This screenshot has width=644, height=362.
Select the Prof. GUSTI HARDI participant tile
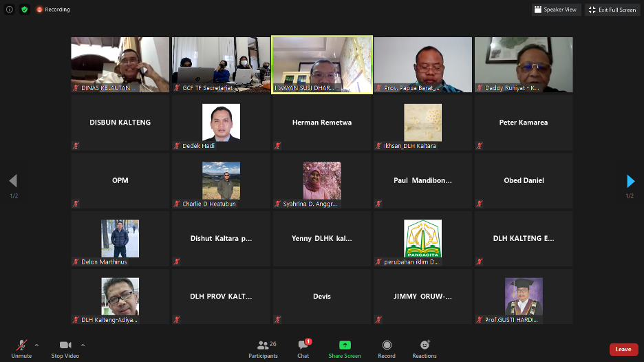524,297
